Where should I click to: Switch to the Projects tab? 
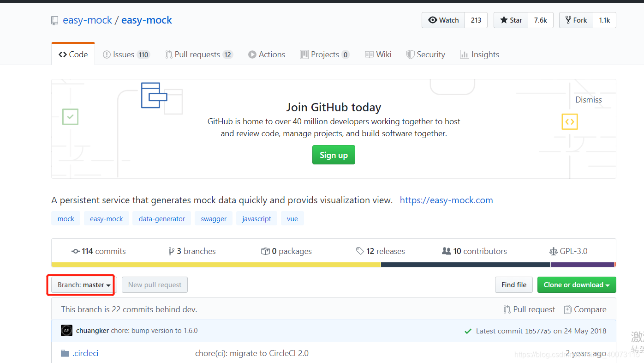(x=324, y=54)
